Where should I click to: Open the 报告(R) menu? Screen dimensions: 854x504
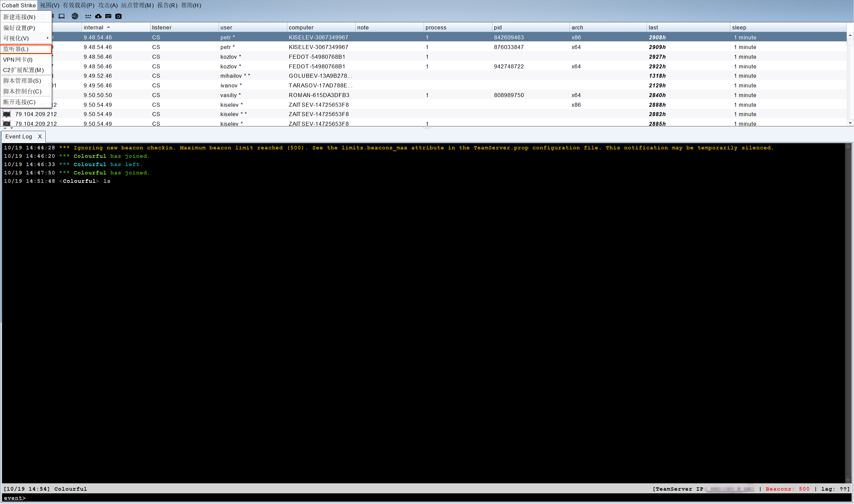(x=167, y=5)
